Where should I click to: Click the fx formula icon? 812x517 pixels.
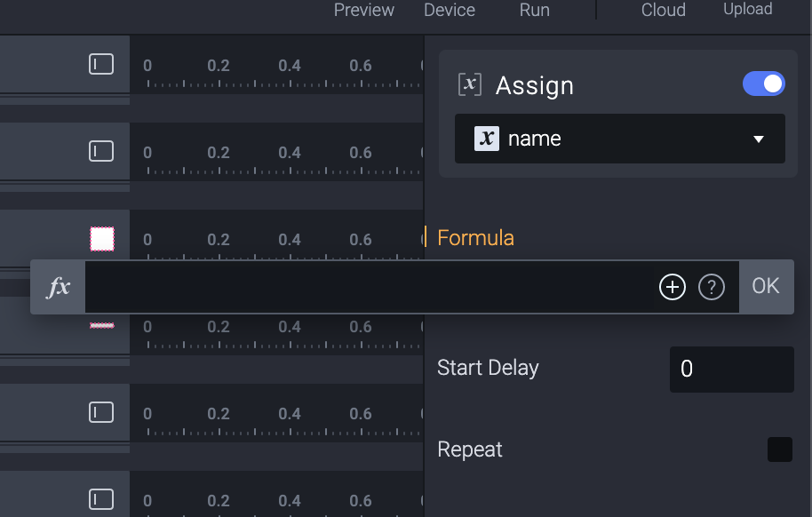59,287
